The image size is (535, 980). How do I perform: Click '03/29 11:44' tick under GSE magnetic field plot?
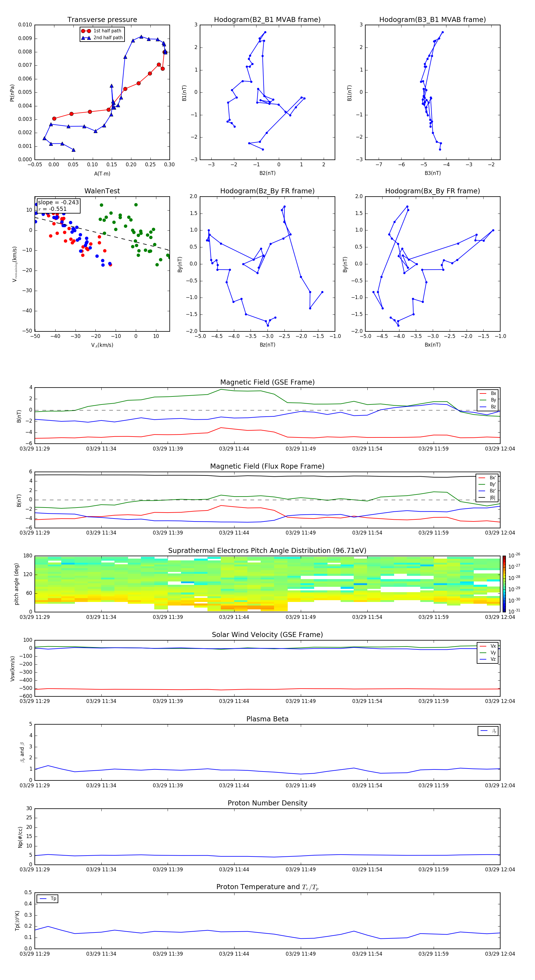234,448
